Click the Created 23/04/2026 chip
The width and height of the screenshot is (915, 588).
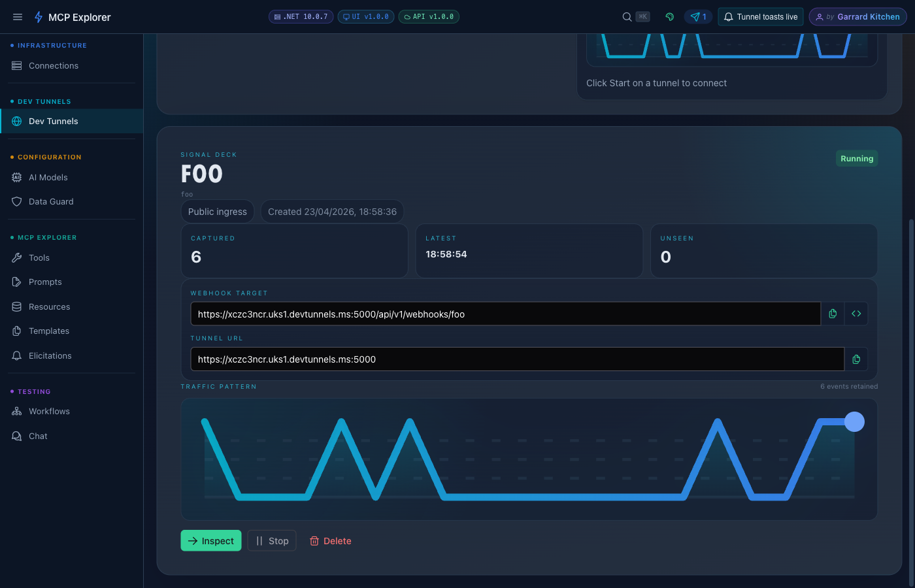pyautogui.click(x=332, y=212)
